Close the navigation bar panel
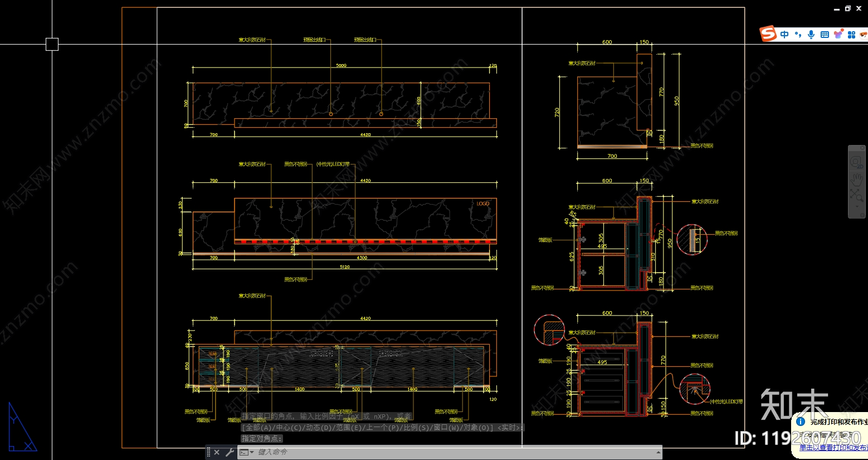The image size is (868, 460). point(863,148)
